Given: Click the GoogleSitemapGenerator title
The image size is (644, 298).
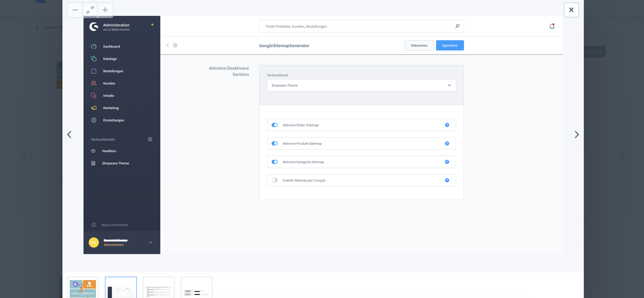Looking at the screenshot, I should 284,46.
